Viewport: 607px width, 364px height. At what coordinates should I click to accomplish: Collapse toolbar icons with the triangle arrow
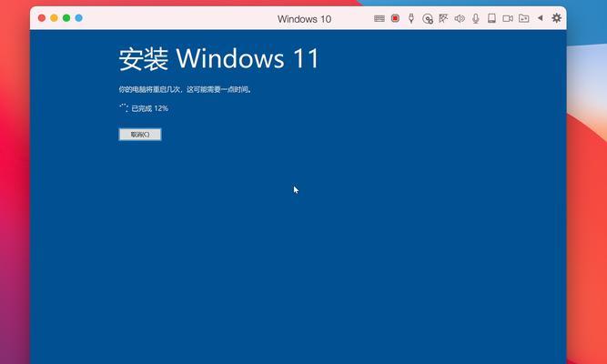tap(540, 18)
